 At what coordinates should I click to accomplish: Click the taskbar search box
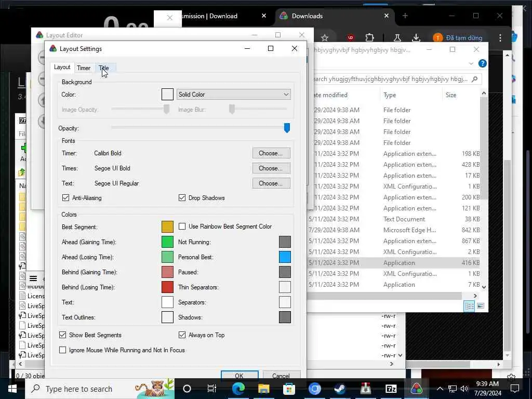click(100, 389)
